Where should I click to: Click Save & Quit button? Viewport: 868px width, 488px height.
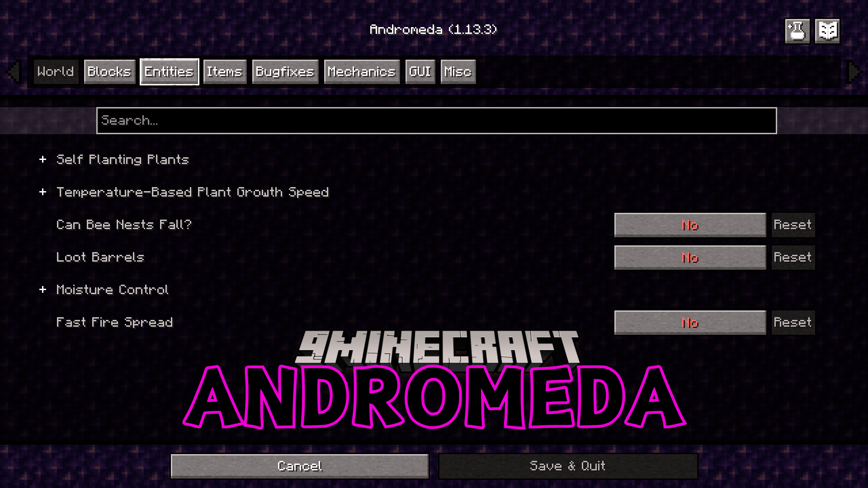point(567,466)
